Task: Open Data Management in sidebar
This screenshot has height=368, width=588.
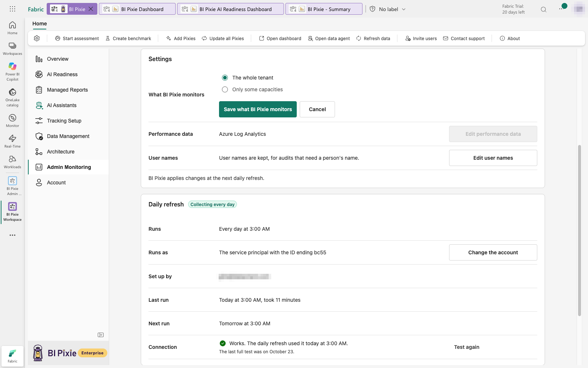Action: click(x=68, y=136)
